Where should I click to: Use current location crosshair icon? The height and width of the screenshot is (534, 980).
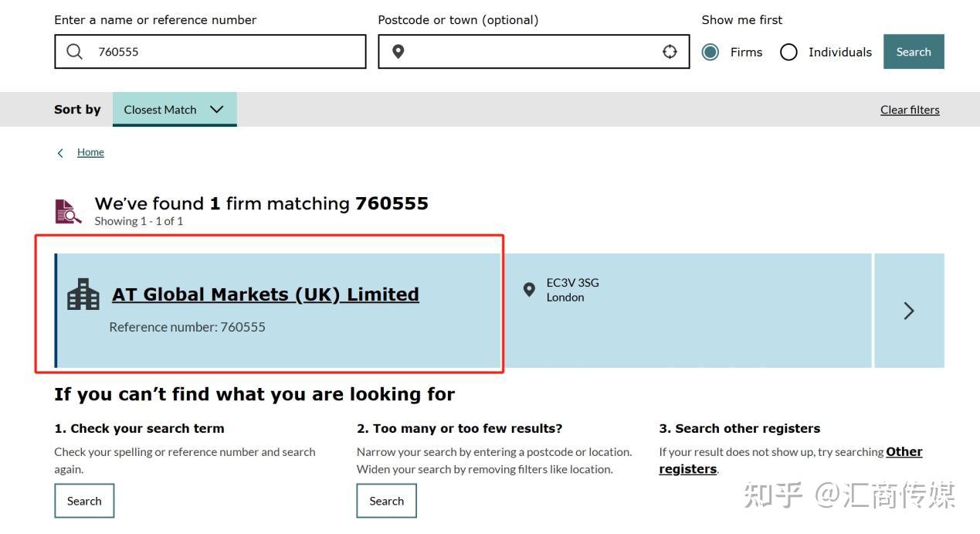(670, 52)
